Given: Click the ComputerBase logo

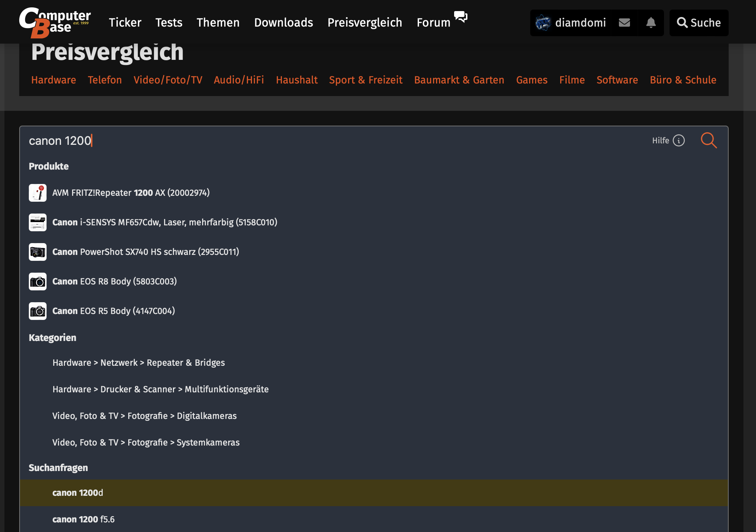Looking at the screenshot, I should (55, 22).
